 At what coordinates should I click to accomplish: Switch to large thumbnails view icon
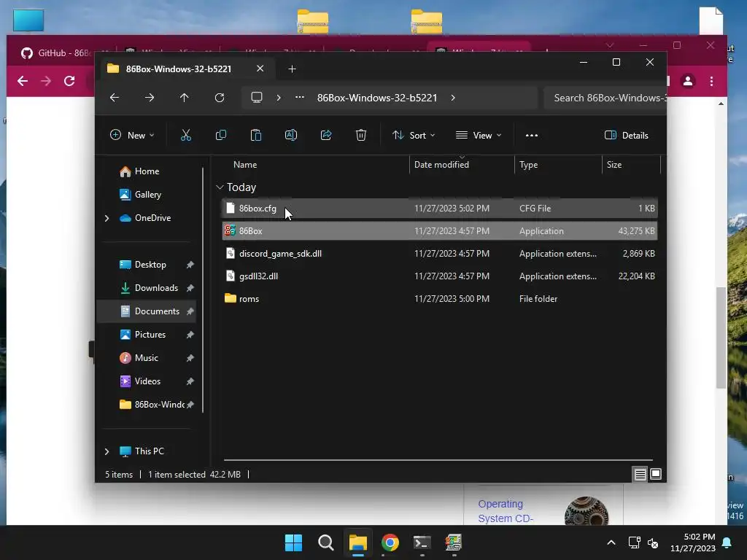(656, 474)
